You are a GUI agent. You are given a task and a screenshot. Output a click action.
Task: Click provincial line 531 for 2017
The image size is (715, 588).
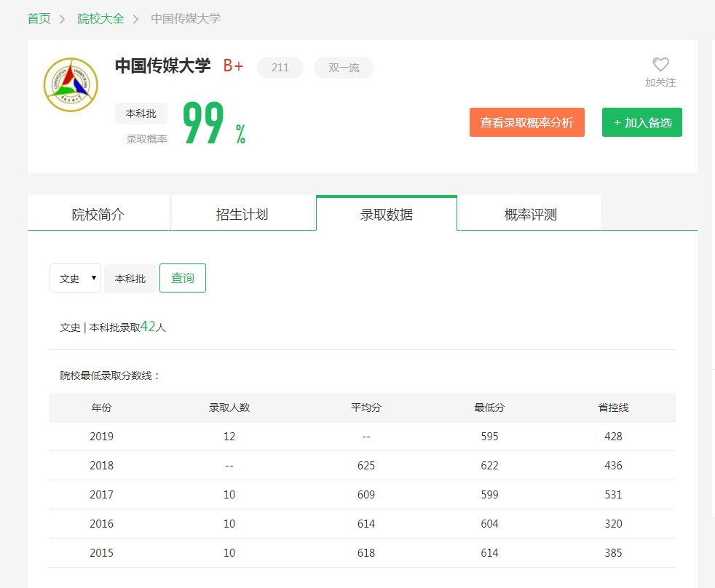613,495
